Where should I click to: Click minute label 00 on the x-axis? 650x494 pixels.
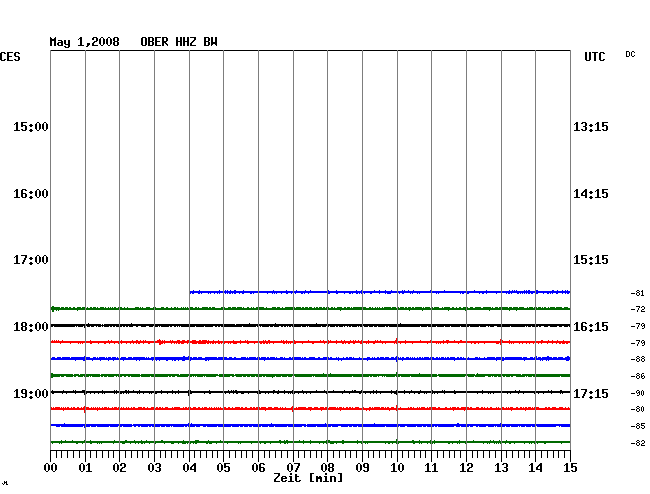pyautogui.click(x=51, y=468)
